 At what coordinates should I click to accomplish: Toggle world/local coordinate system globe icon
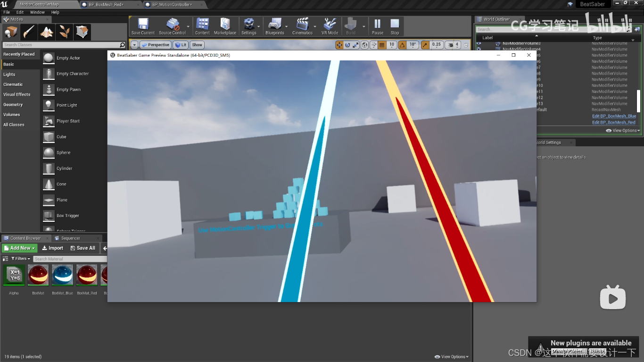click(365, 45)
